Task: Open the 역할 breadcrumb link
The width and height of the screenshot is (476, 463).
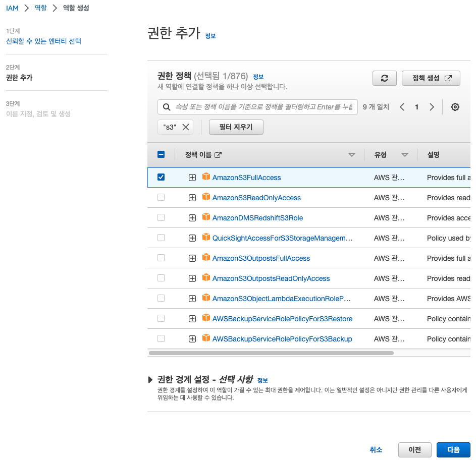Action: click(41, 8)
